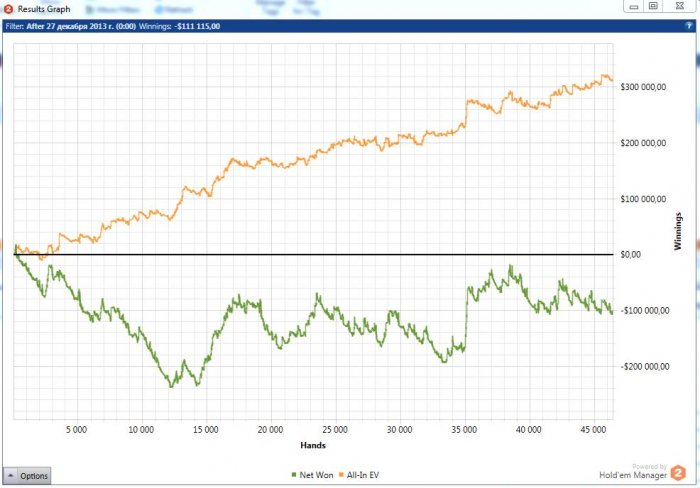The height and width of the screenshot is (488, 700).
Task: Select the "All-In EV" legend label
Action: tap(362, 475)
